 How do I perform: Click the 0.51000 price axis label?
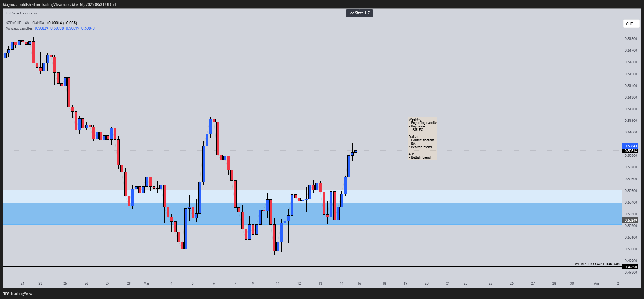click(x=631, y=132)
